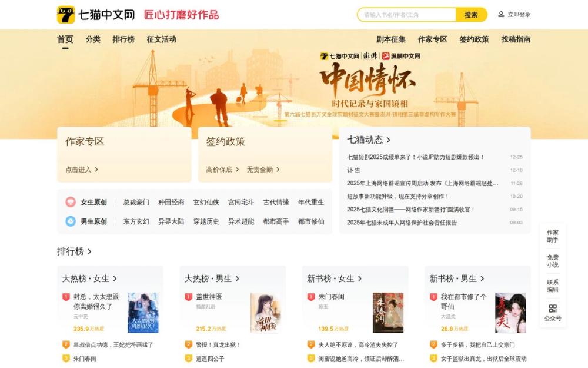Viewport: 588px width, 368px height.
Task: Open 剧本征集 menu item
Action: 391,39
